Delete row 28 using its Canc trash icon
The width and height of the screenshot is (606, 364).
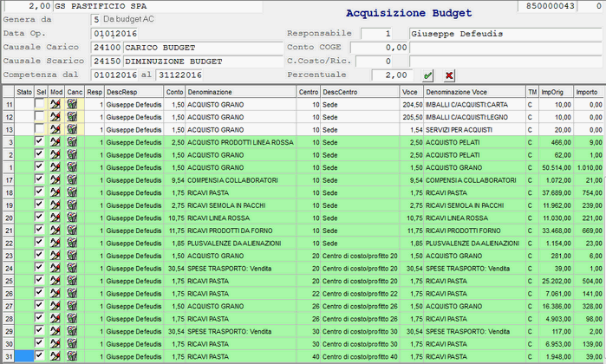pos(72,318)
